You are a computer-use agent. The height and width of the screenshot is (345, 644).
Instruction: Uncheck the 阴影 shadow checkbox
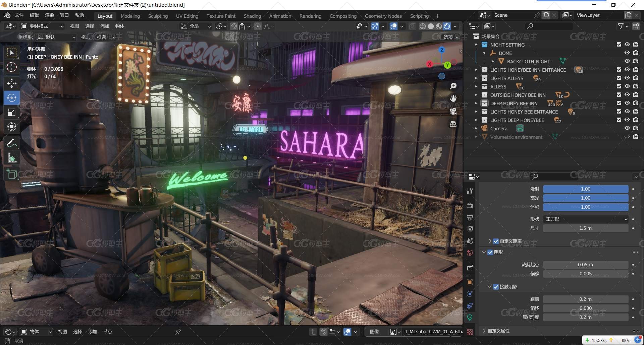point(490,252)
